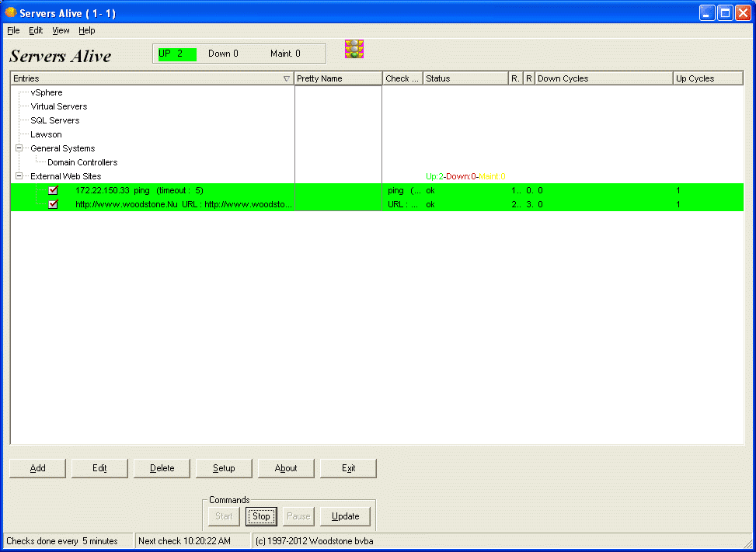Image resolution: width=756 pixels, height=552 pixels.
Task: Maximize the Servers Alive window
Action: point(725,13)
